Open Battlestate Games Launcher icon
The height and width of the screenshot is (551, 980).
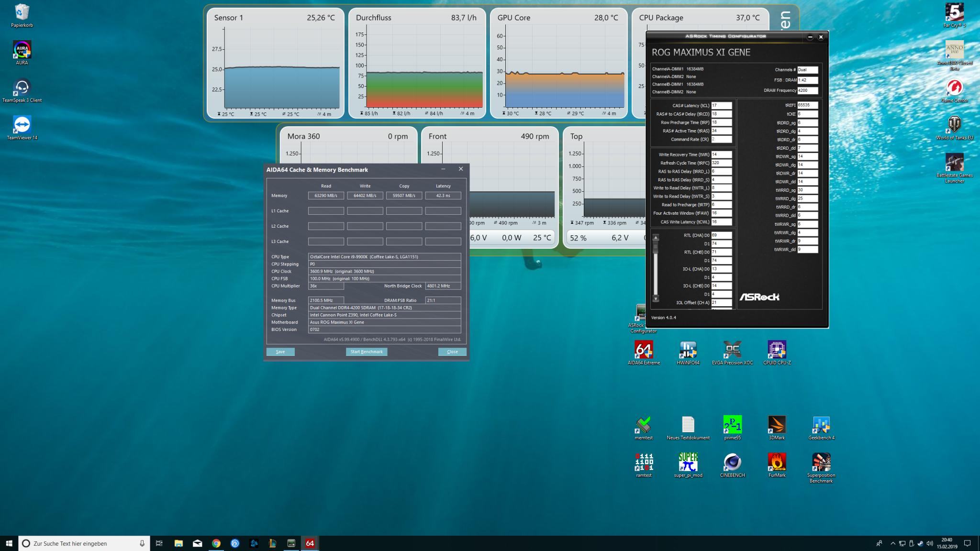coord(954,168)
